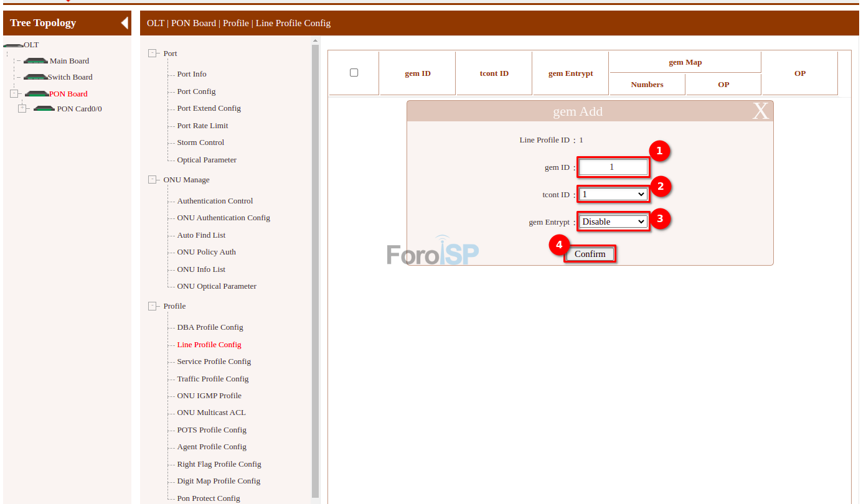Click the Switch Board device icon
Image resolution: width=866 pixels, height=504 pixels.
point(35,77)
